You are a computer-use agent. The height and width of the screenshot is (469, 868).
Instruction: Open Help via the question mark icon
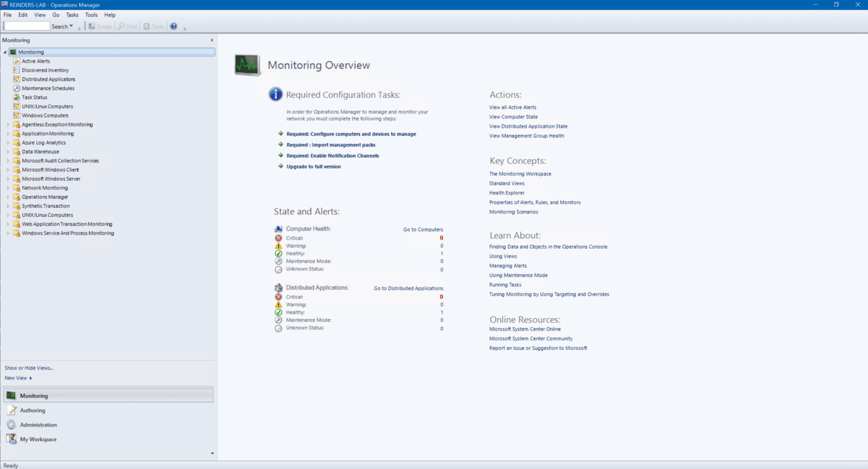point(173,26)
